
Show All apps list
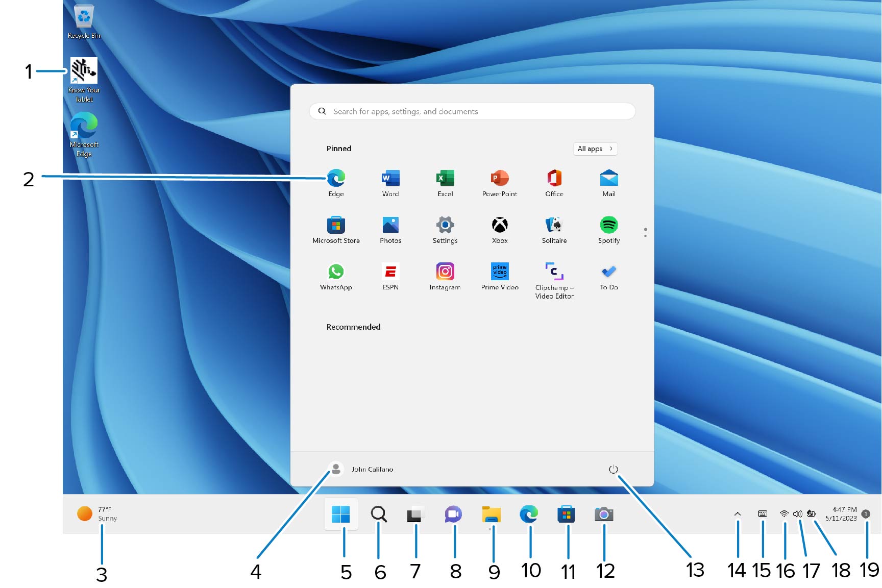click(x=595, y=149)
